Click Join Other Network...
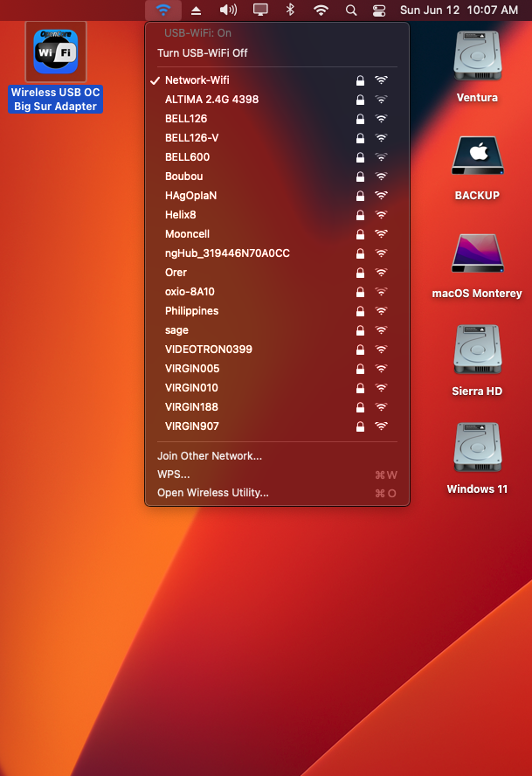This screenshot has width=532, height=776. click(277, 456)
